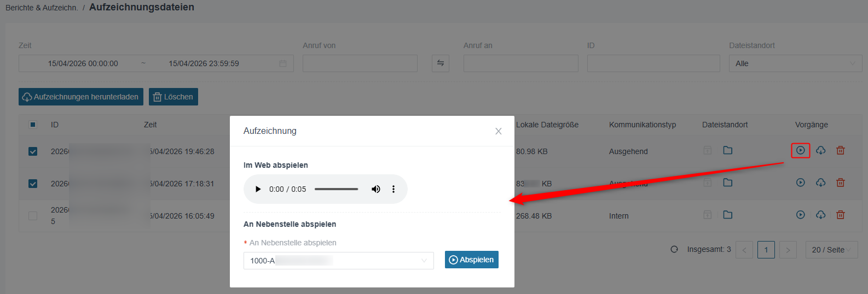Image resolution: width=868 pixels, height=294 pixels.
Task: Go to Berichte & Aufzeichn. breadcrumb
Action: (x=42, y=8)
